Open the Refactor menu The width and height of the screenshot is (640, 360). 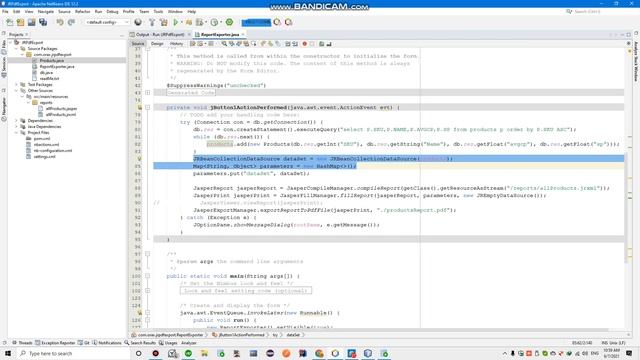[x=82, y=11]
